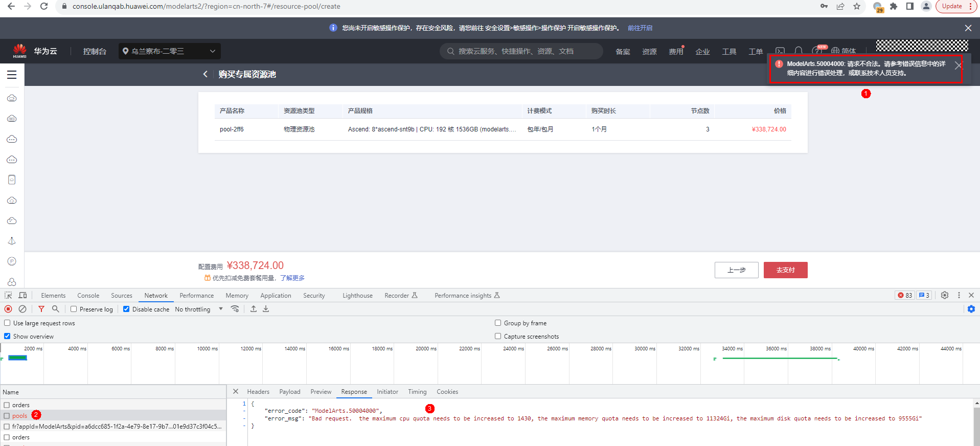
Task: Open the notification bell icon
Action: coord(799,51)
